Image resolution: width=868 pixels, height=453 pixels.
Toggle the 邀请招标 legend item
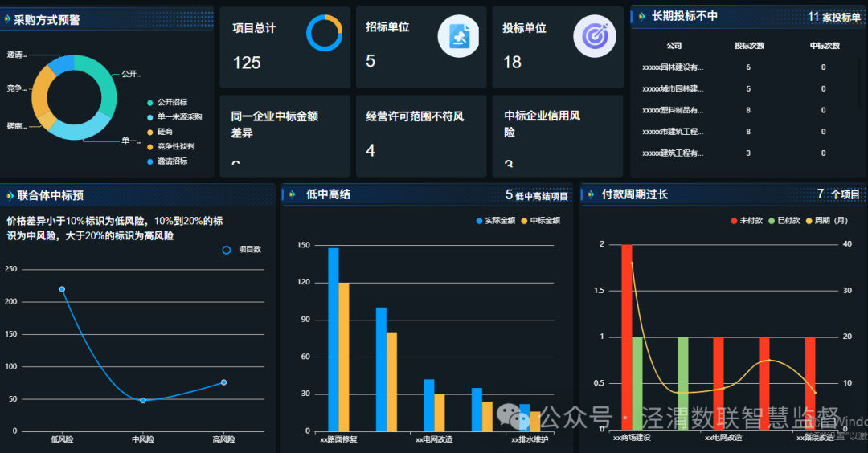pyautogui.click(x=167, y=161)
